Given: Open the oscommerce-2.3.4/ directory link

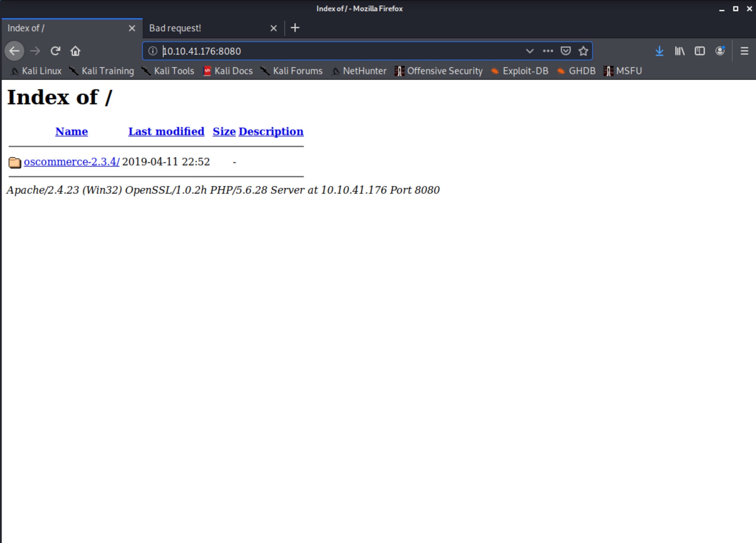Looking at the screenshot, I should pyautogui.click(x=71, y=162).
